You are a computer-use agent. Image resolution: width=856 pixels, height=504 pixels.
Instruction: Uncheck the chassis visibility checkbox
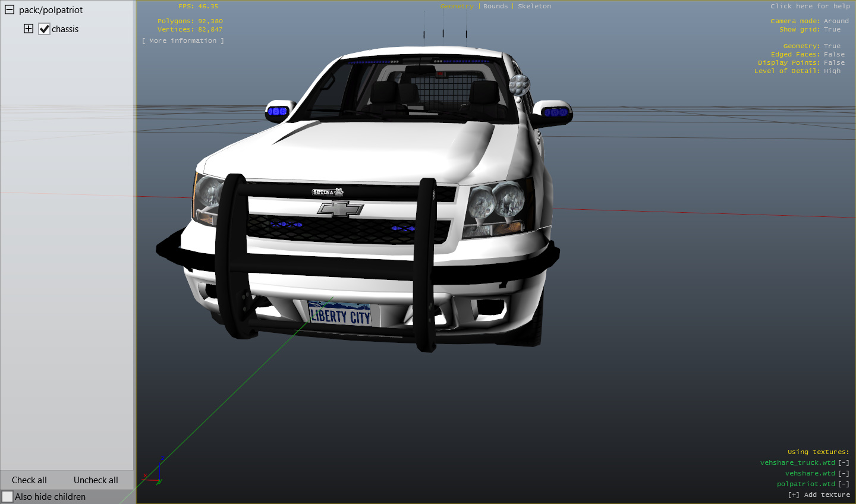tap(44, 29)
